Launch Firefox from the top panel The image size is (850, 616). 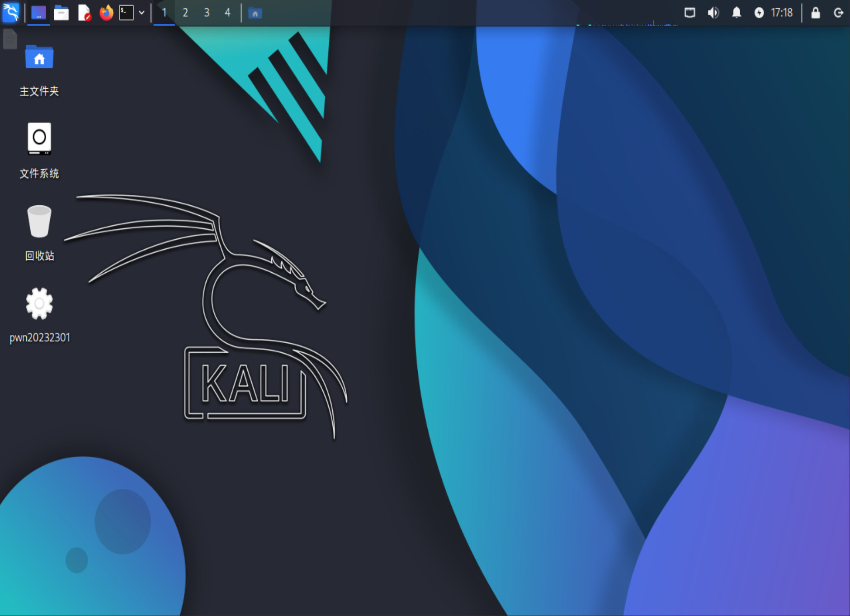pos(106,13)
